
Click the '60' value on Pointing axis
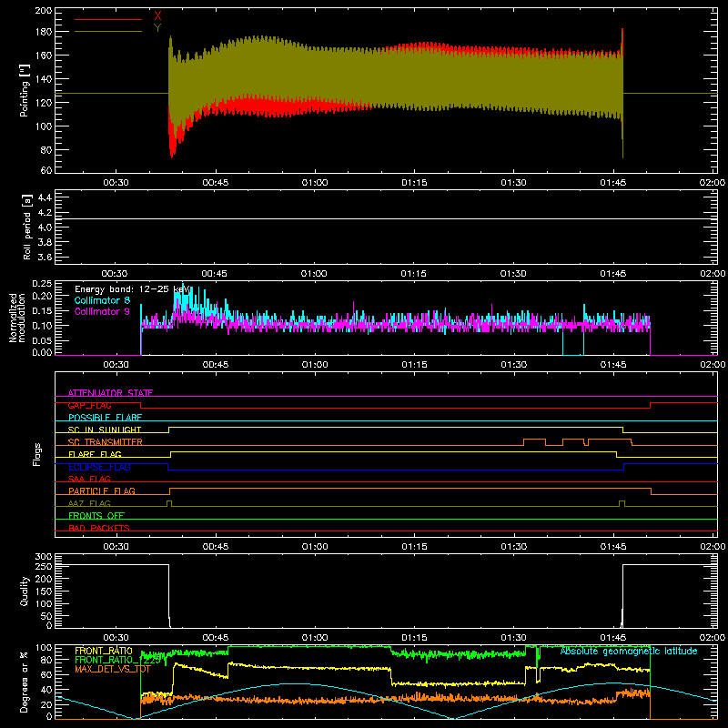coord(46,170)
